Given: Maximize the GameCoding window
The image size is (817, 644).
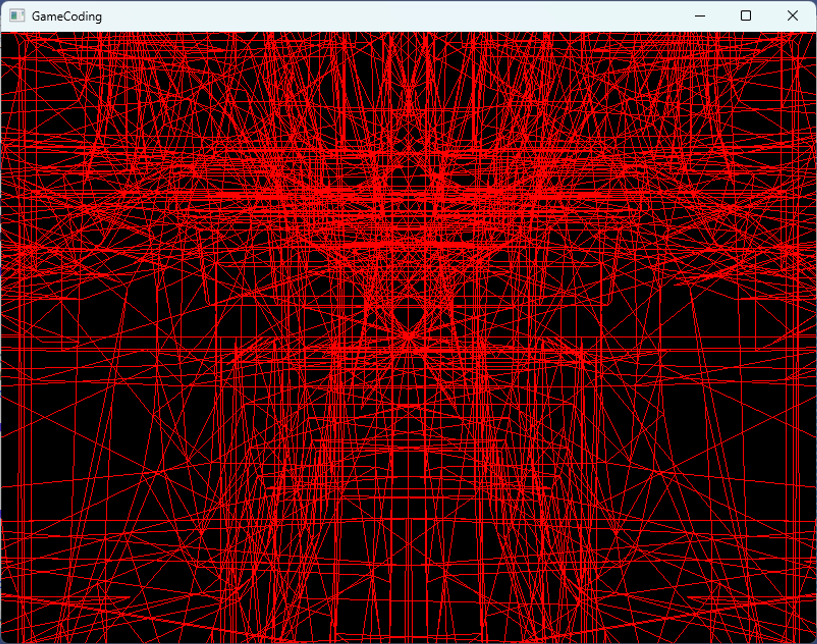Looking at the screenshot, I should (x=746, y=16).
